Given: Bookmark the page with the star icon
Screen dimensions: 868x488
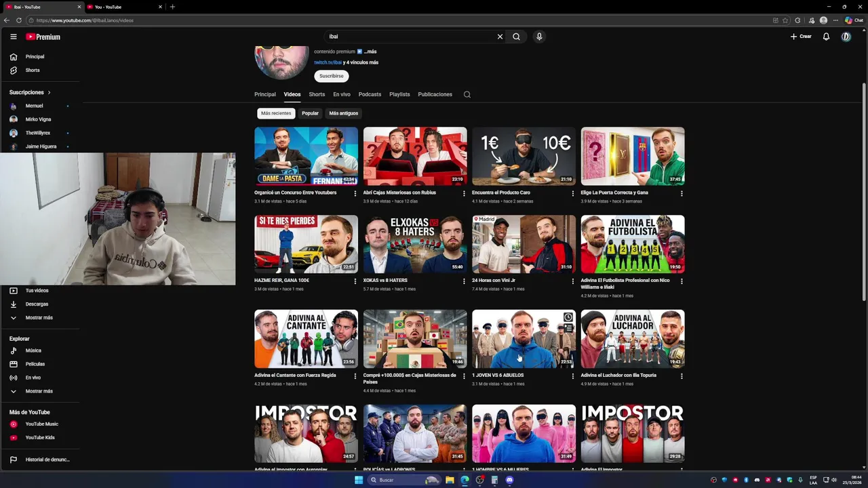Looking at the screenshot, I should (x=785, y=20).
